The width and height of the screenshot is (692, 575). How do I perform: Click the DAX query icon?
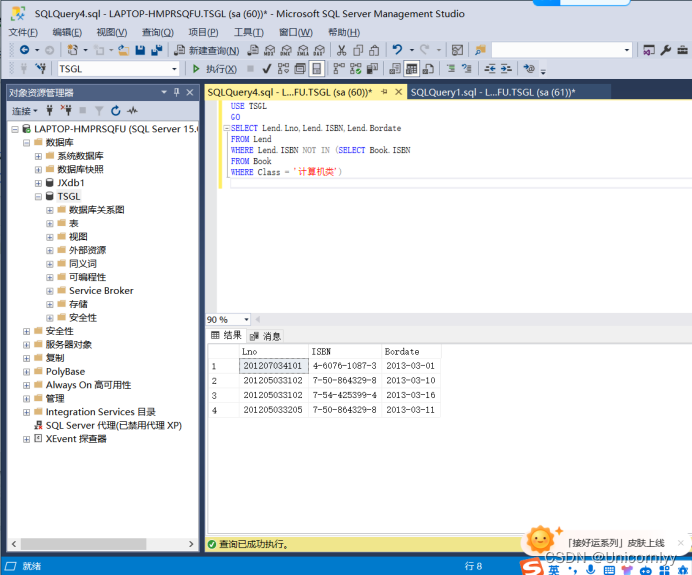320,50
